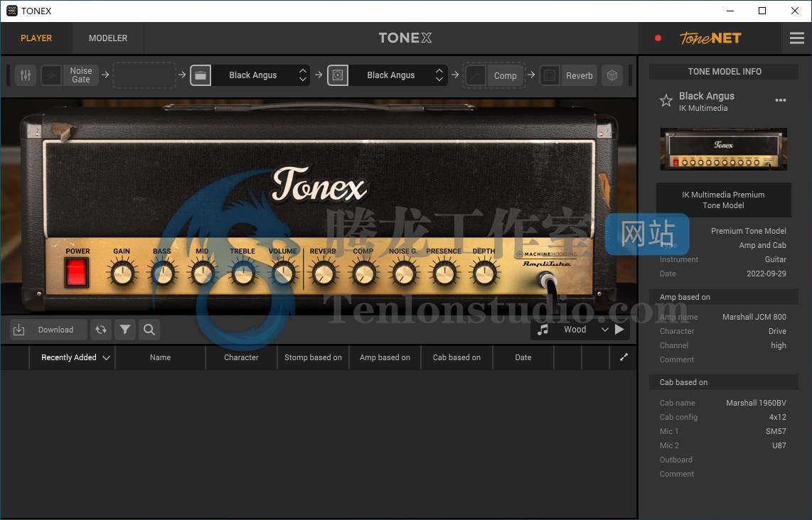The height and width of the screenshot is (520, 812).
Task: Click the 4x12 cab config value
Action: click(777, 417)
